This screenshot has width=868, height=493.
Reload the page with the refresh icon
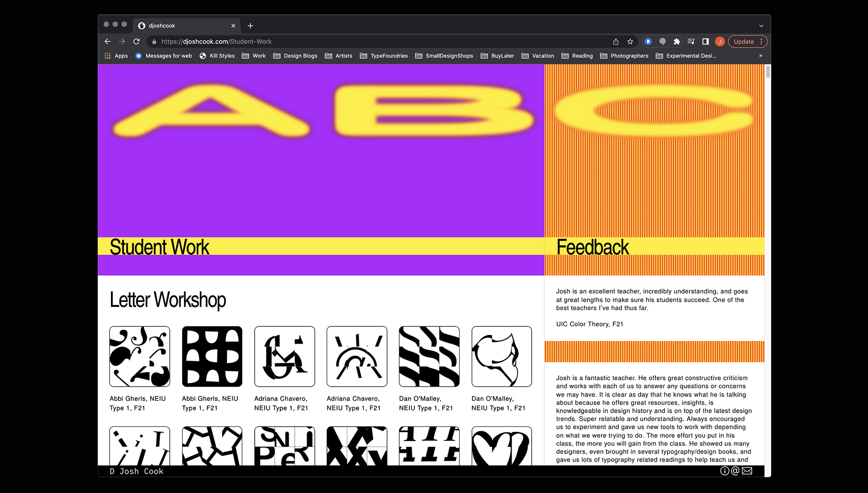click(x=136, y=42)
